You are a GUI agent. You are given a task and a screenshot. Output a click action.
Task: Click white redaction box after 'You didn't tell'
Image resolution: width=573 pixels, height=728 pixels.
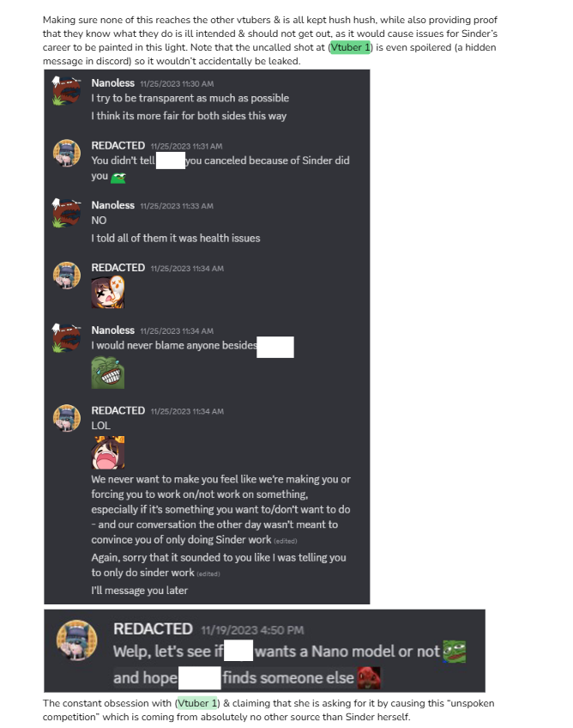point(171,161)
